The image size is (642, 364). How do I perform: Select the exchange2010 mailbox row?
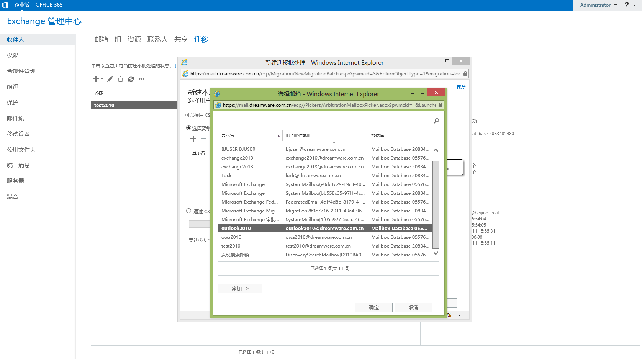tap(325, 158)
